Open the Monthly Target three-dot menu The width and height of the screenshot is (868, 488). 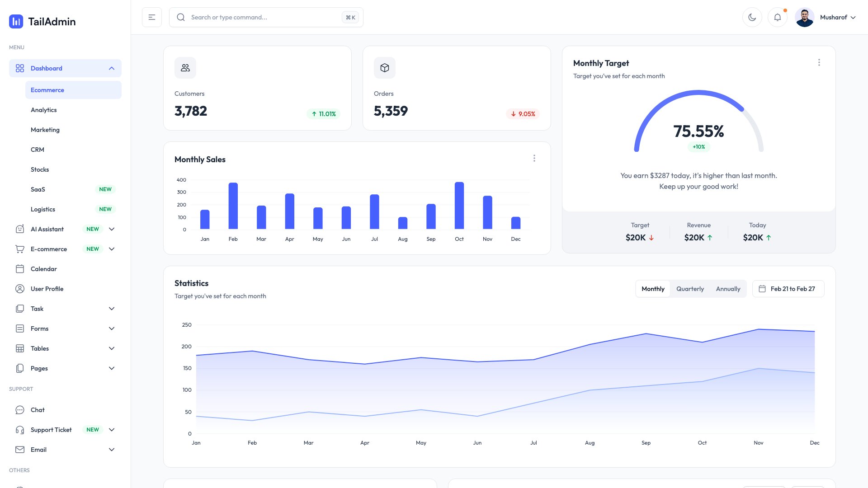point(819,62)
